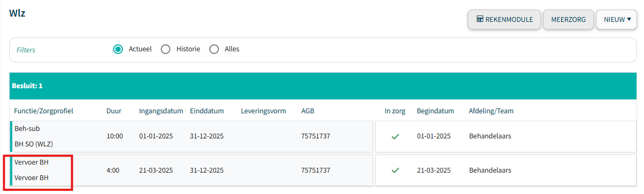Click green checkmark in Beh-sub row
The width and height of the screenshot is (644, 194).
(x=395, y=136)
